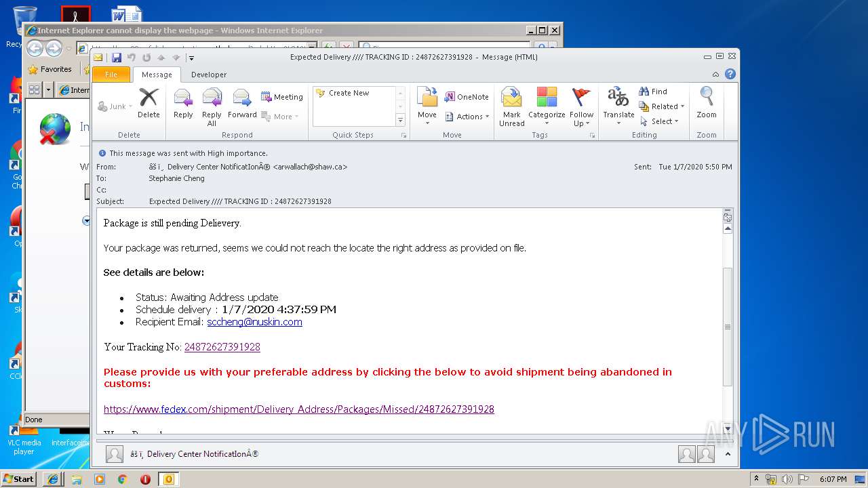The height and width of the screenshot is (488, 868).
Task: Click the message body vertical scrollbar thumb
Action: coord(728,327)
